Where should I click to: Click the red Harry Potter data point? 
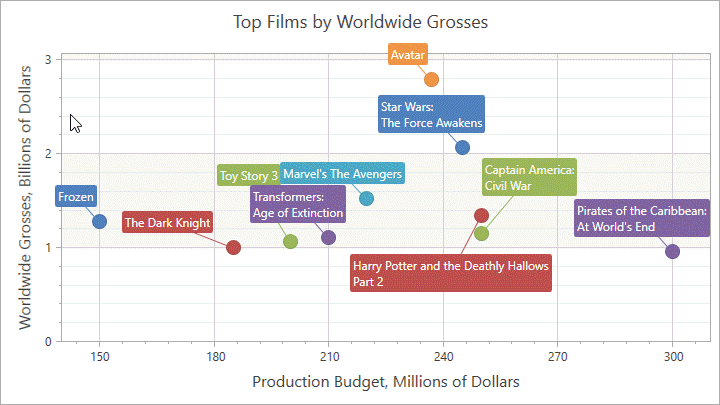(x=481, y=215)
